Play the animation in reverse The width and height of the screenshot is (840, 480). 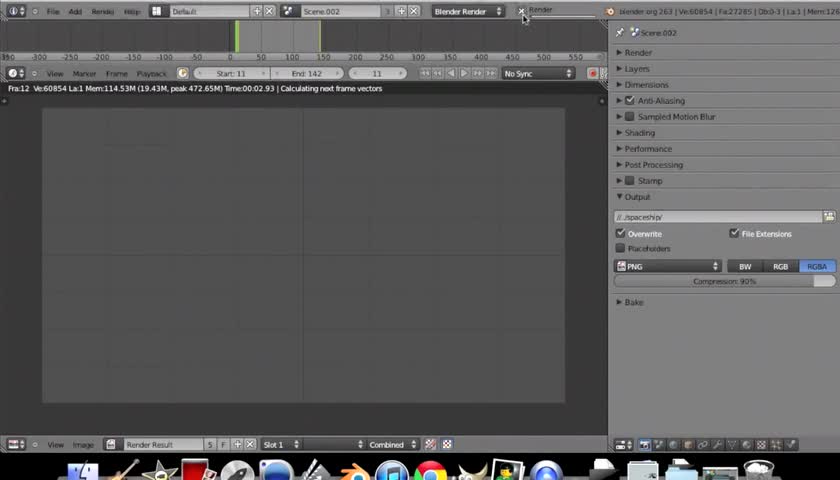[x=451, y=73]
